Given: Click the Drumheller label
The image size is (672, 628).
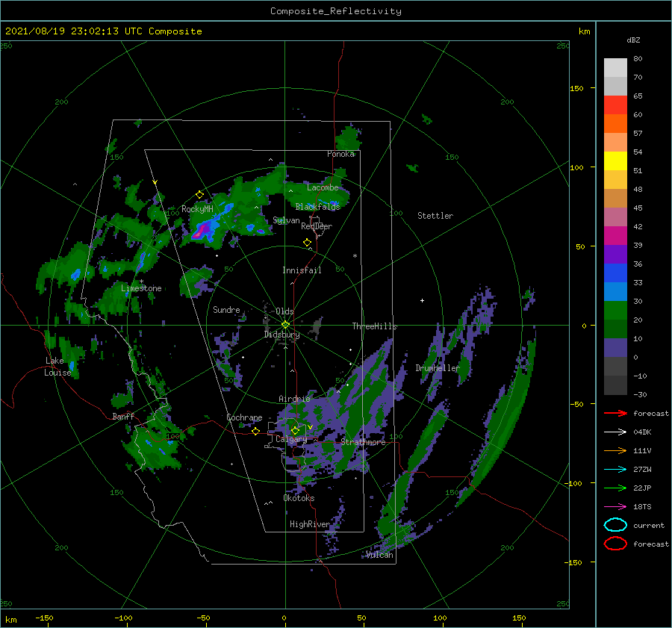Looking at the screenshot, I should pyautogui.click(x=437, y=368).
